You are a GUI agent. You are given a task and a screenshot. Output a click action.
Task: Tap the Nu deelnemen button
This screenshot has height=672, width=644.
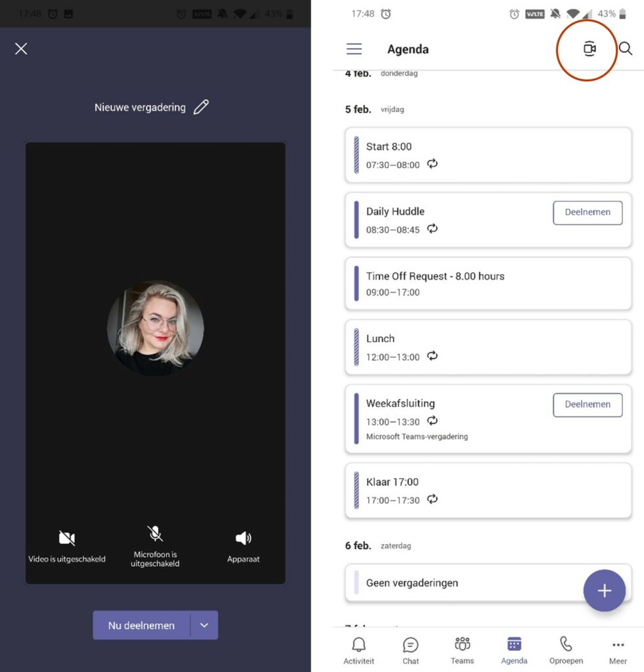pyautogui.click(x=142, y=625)
